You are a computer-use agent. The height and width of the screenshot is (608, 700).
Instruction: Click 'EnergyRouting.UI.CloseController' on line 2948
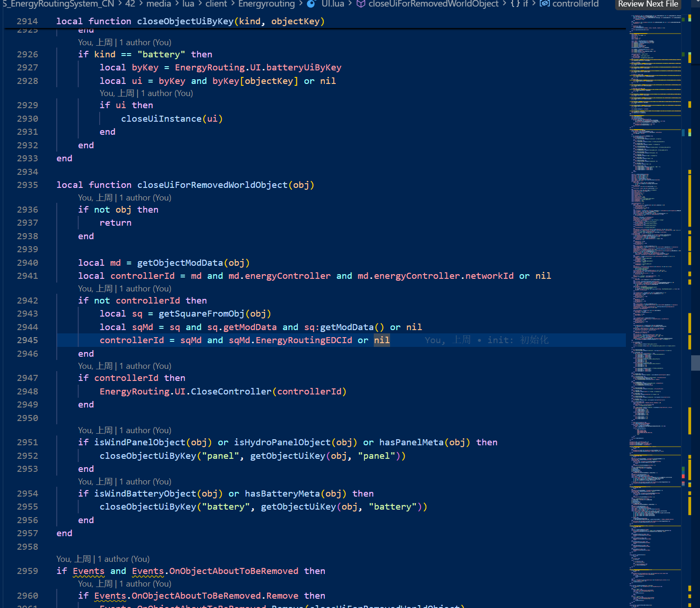185,392
